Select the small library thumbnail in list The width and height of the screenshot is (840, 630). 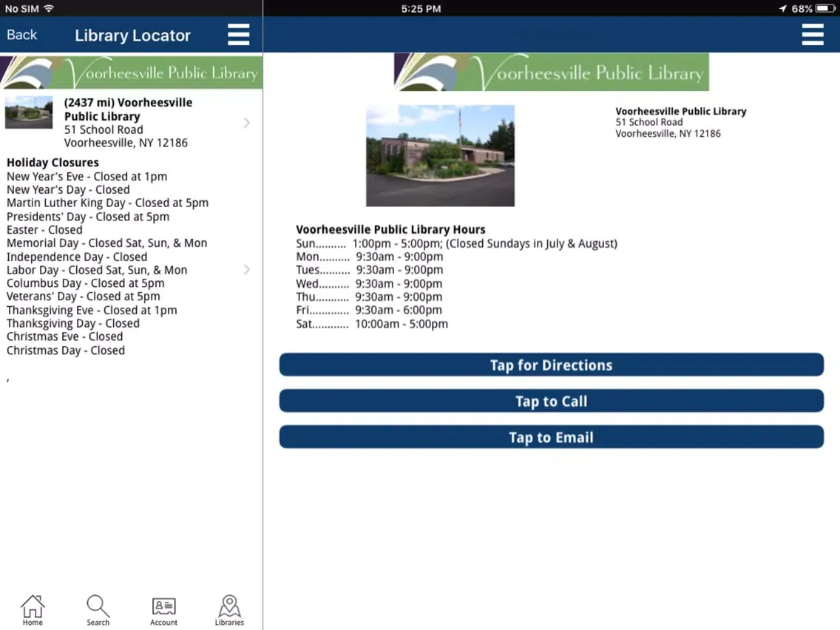29,112
